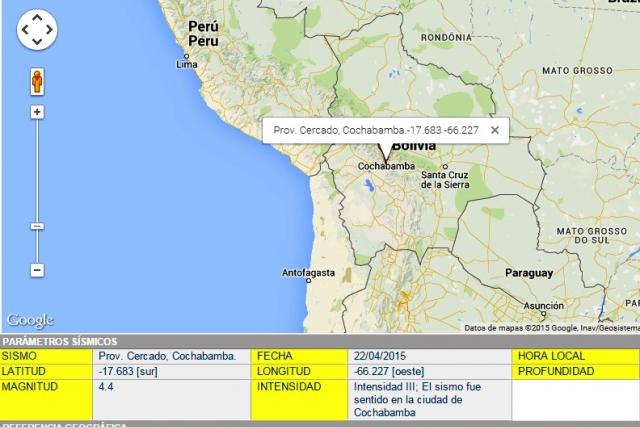640x427 pixels.
Task: Click the Lima city label
Action: tap(187, 64)
